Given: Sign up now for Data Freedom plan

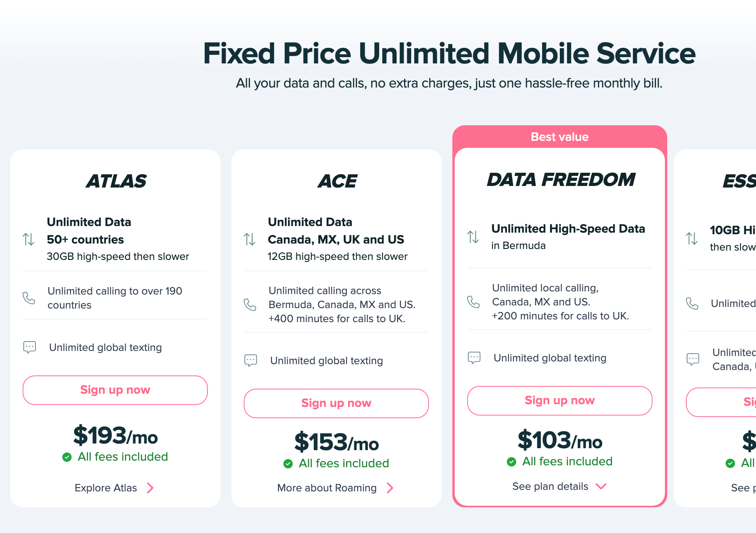Looking at the screenshot, I should click(x=559, y=400).
